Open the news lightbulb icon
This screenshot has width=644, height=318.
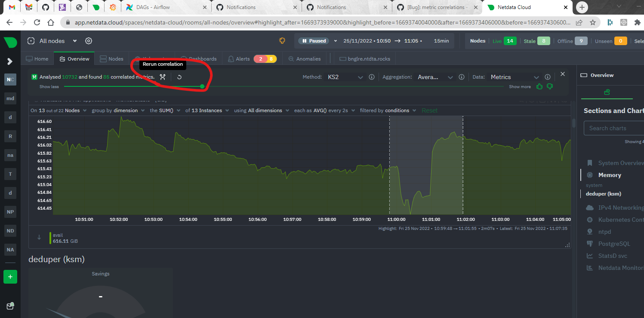[282, 40]
